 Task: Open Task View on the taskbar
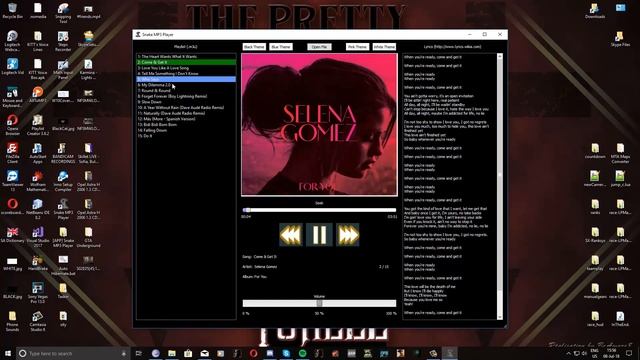[x=139, y=353]
